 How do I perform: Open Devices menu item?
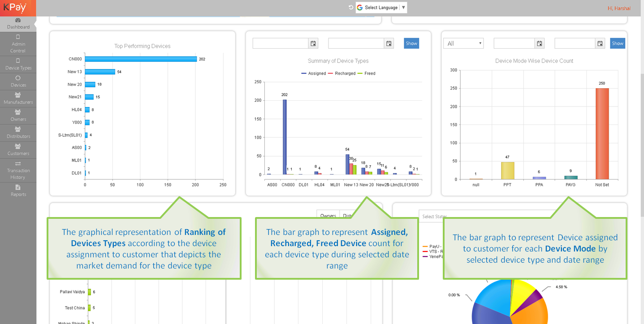click(x=18, y=81)
